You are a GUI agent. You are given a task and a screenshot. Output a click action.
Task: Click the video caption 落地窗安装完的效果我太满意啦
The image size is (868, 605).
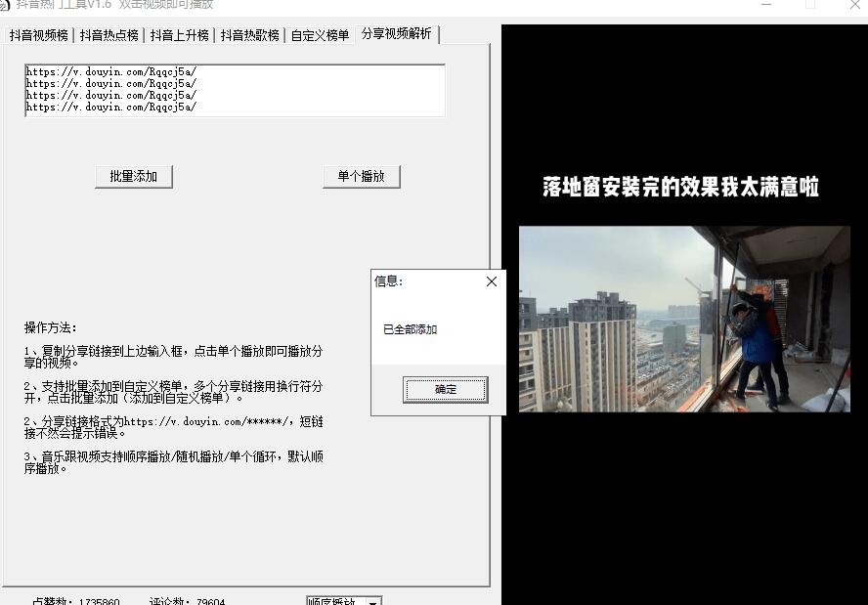[681, 187]
